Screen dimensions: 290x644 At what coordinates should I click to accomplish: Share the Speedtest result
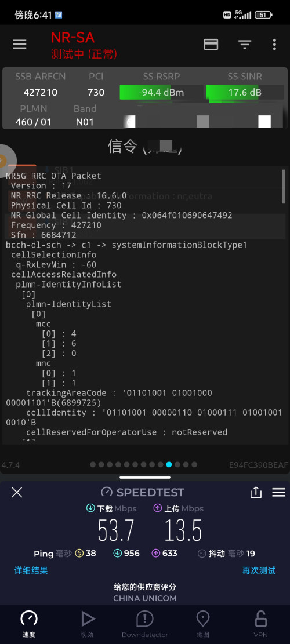tap(256, 492)
